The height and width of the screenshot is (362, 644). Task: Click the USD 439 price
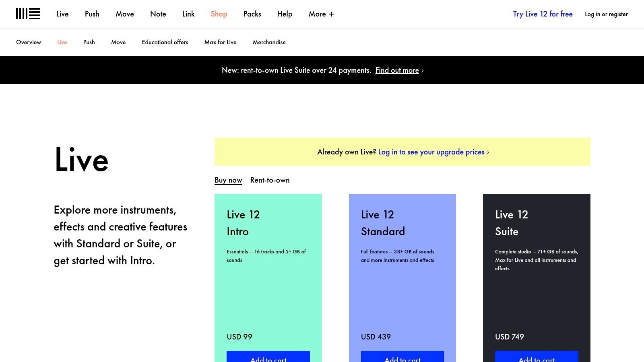click(x=376, y=337)
